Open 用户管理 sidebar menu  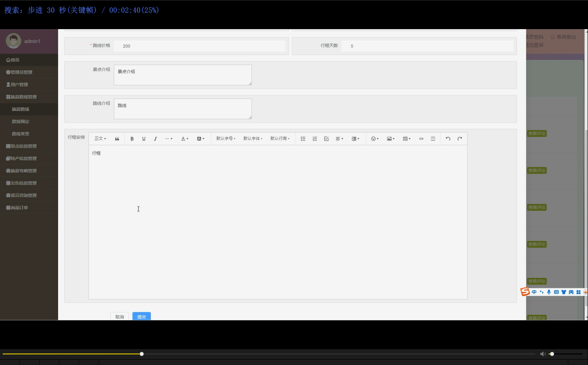click(29, 85)
